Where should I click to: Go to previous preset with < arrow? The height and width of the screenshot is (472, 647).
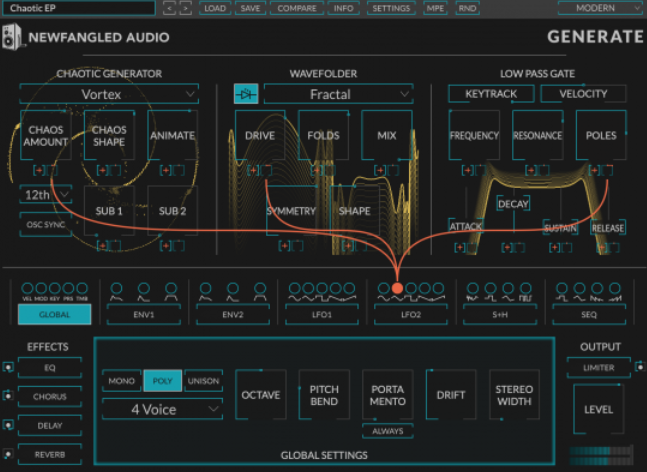(169, 8)
